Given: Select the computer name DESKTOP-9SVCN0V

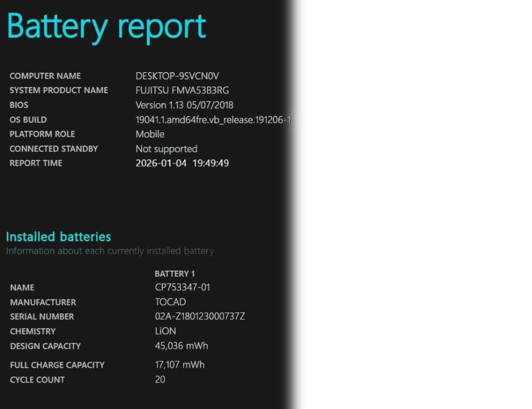Looking at the screenshot, I should [x=177, y=76].
